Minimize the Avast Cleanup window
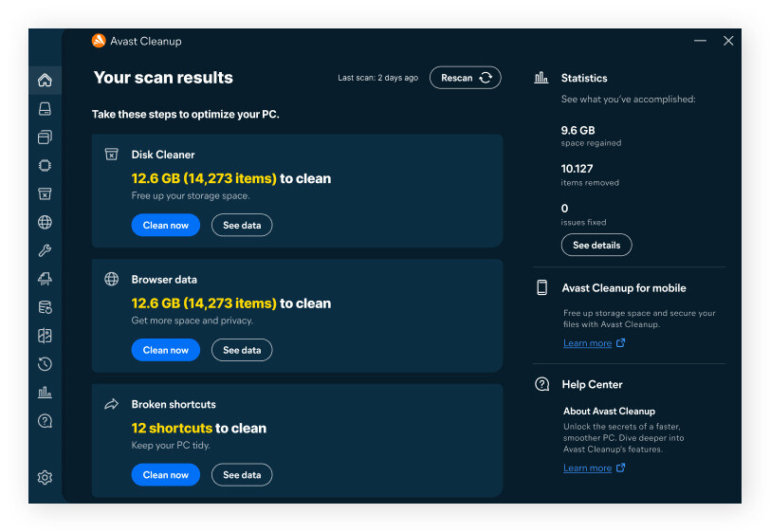The height and width of the screenshot is (532, 770). tap(700, 41)
